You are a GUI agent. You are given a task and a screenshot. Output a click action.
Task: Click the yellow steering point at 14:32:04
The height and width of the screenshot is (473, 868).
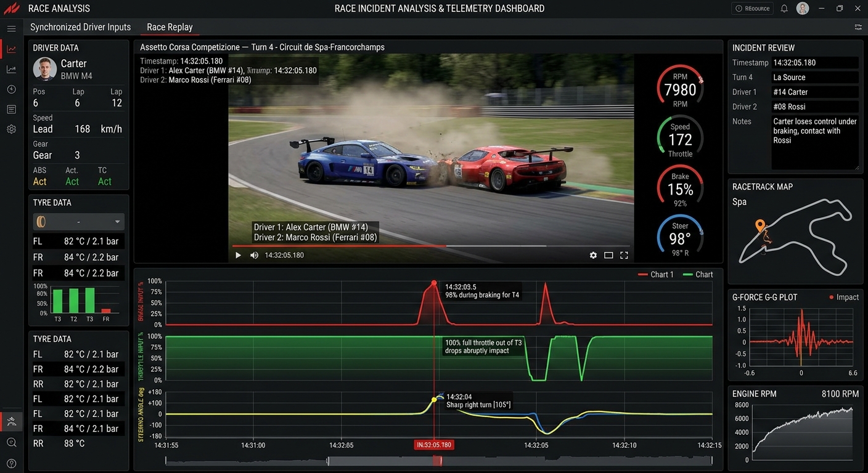434,400
